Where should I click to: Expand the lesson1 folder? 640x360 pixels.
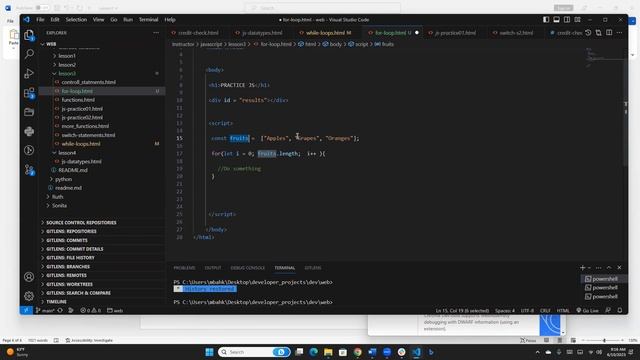(67, 56)
